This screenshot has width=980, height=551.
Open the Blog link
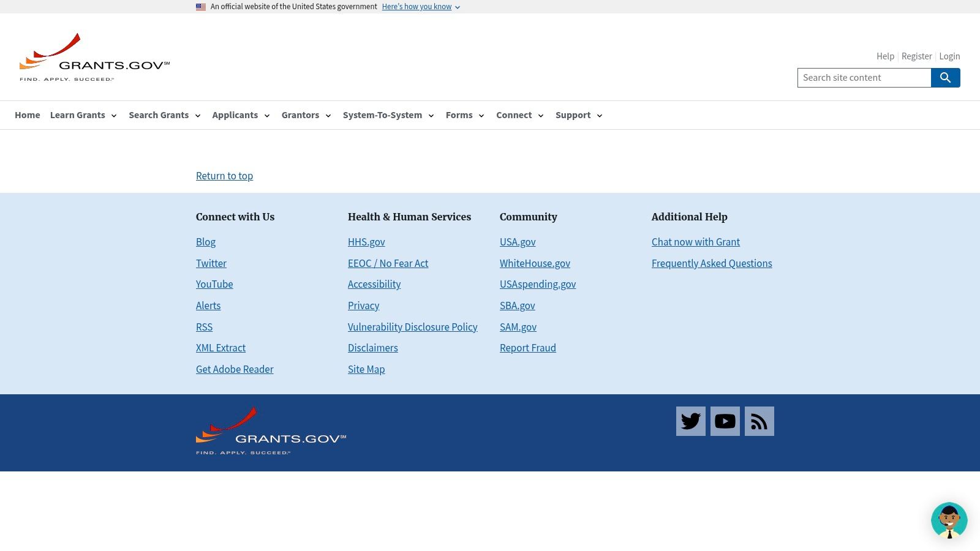[206, 242]
